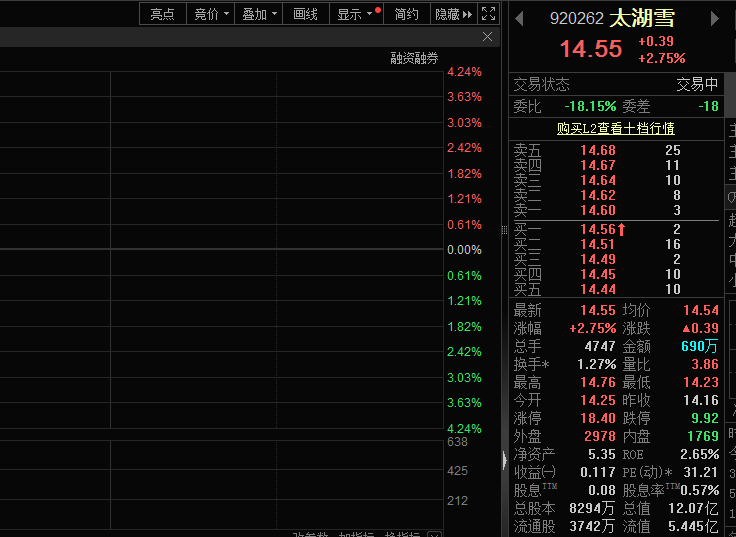Click 总手 value 4747
The image size is (736, 537).
600,346
